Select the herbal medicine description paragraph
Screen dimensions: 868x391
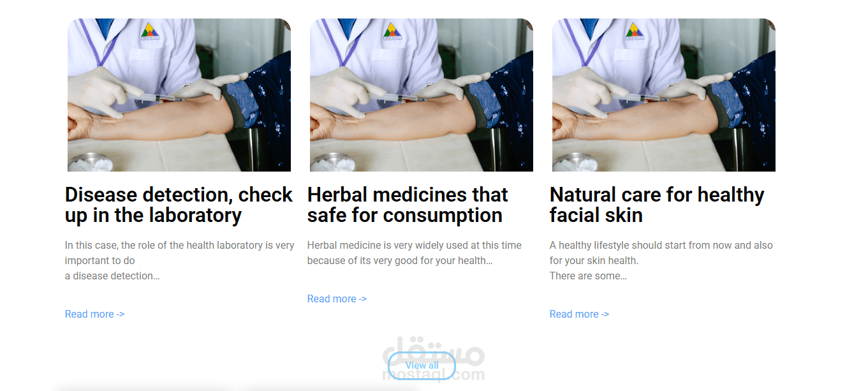click(x=415, y=253)
